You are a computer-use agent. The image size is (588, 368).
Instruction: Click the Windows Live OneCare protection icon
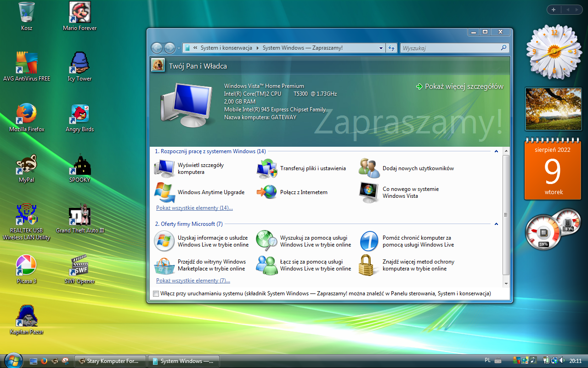(369, 241)
